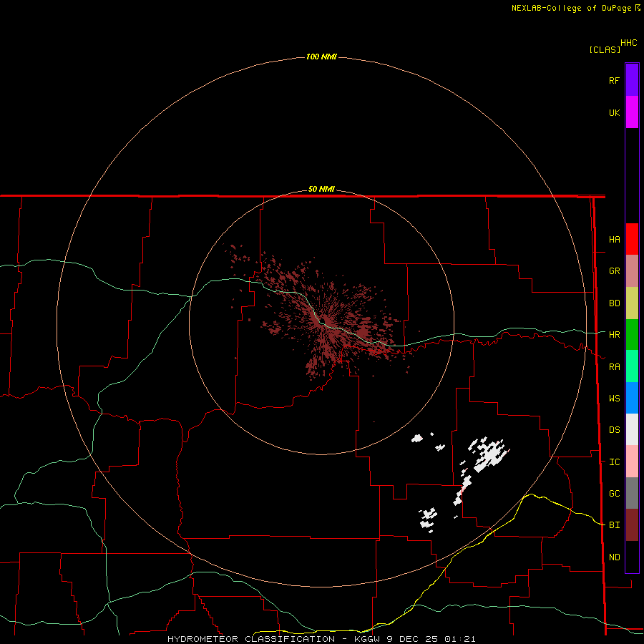
Task: Select the salmon GR legend swatch
Action: coord(632,271)
